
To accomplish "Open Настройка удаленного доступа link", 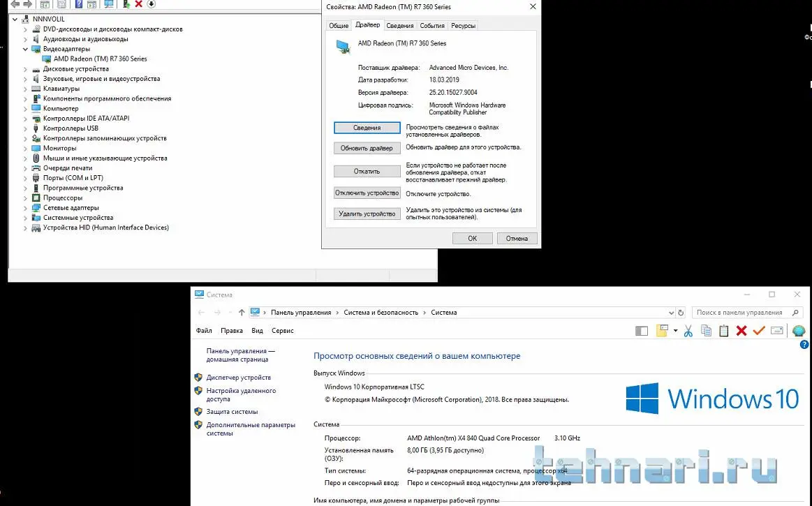I will 242,394.
